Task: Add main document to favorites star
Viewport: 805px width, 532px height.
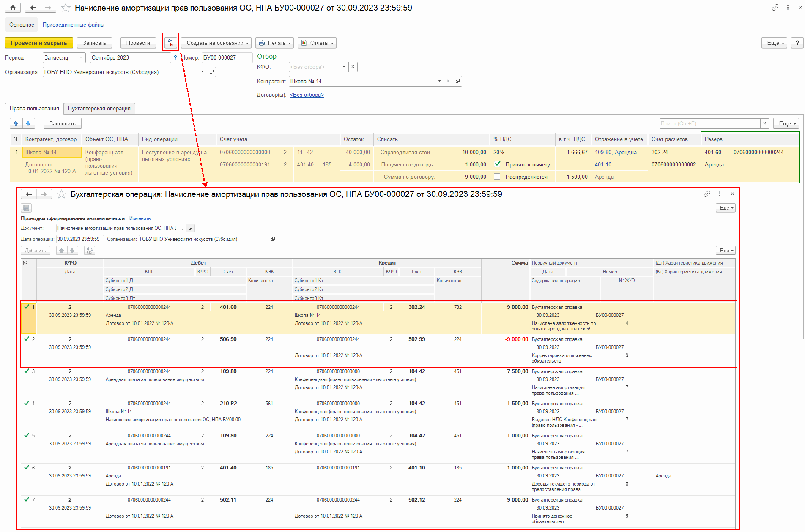Action: [66, 8]
